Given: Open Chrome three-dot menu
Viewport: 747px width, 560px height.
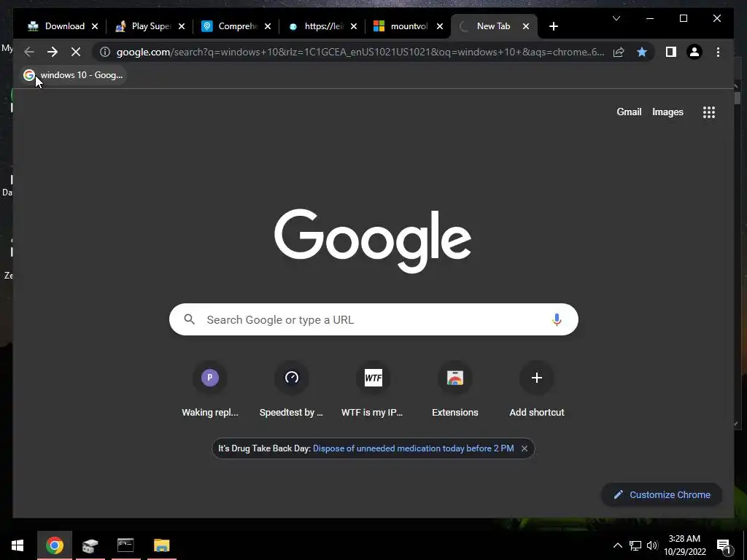Looking at the screenshot, I should (718, 52).
